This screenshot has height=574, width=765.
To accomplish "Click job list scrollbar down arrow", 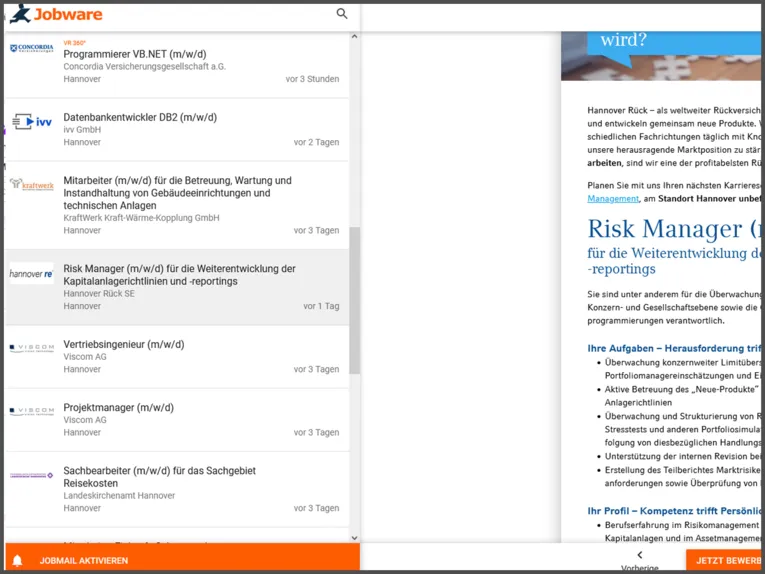I will 355,538.
